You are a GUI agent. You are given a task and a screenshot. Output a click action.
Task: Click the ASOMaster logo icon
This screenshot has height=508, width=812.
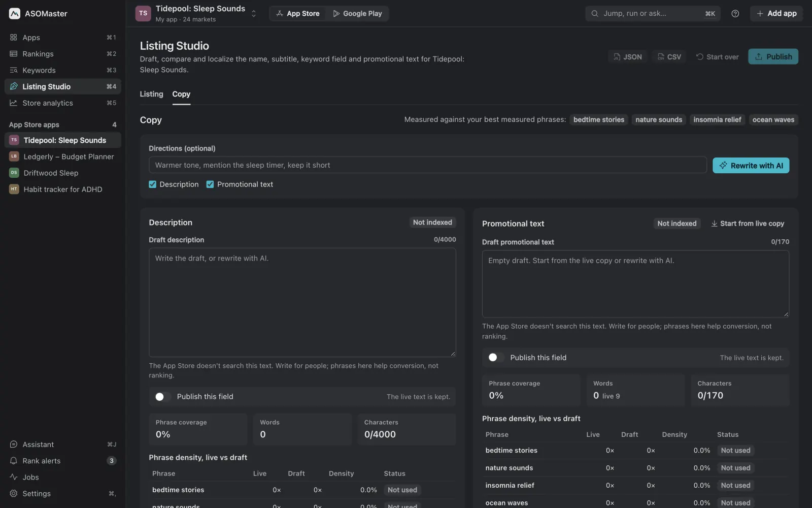[x=15, y=14]
